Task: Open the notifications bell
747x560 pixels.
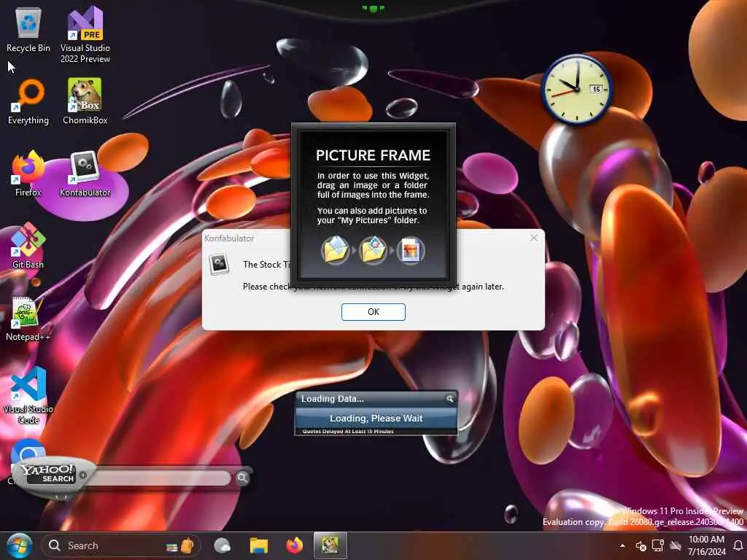Action: click(x=738, y=545)
